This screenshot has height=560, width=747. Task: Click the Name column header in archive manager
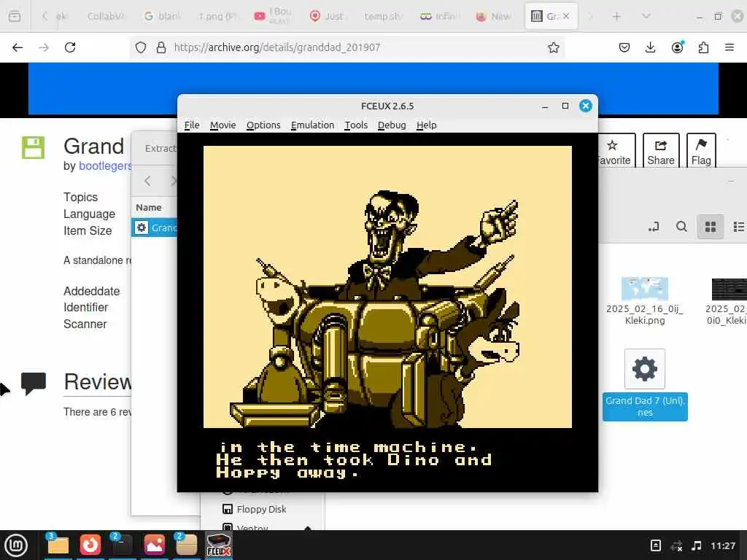tap(149, 208)
